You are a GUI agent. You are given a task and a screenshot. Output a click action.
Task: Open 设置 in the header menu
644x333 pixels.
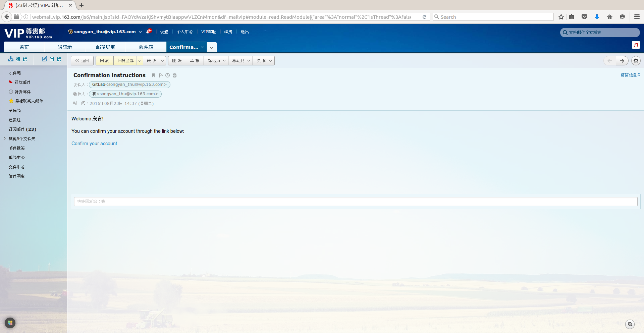(x=164, y=32)
